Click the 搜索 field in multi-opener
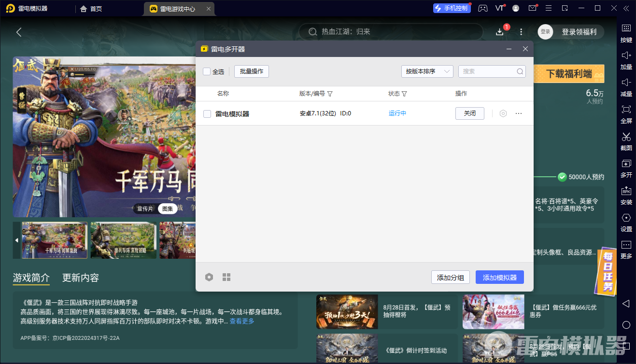The height and width of the screenshot is (364, 636). tap(488, 71)
